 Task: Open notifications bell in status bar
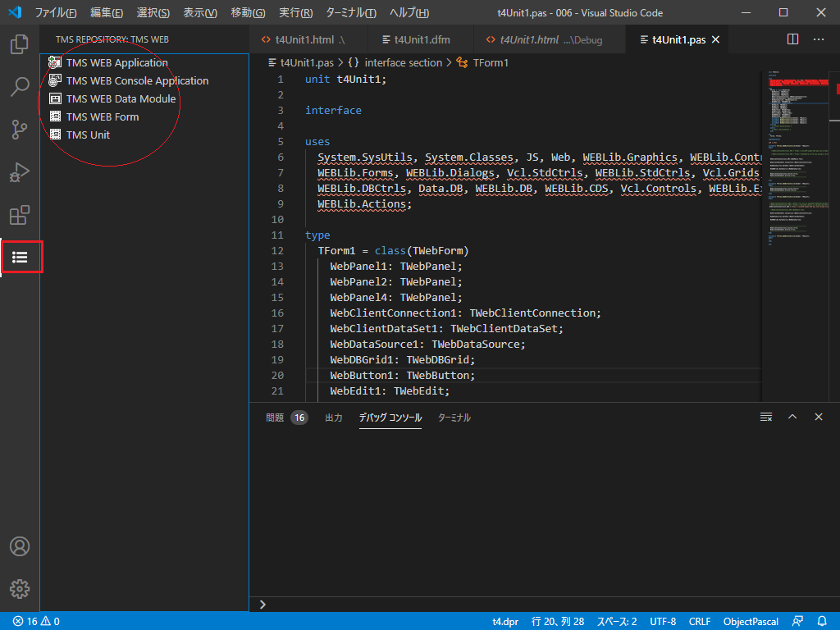click(x=822, y=622)
